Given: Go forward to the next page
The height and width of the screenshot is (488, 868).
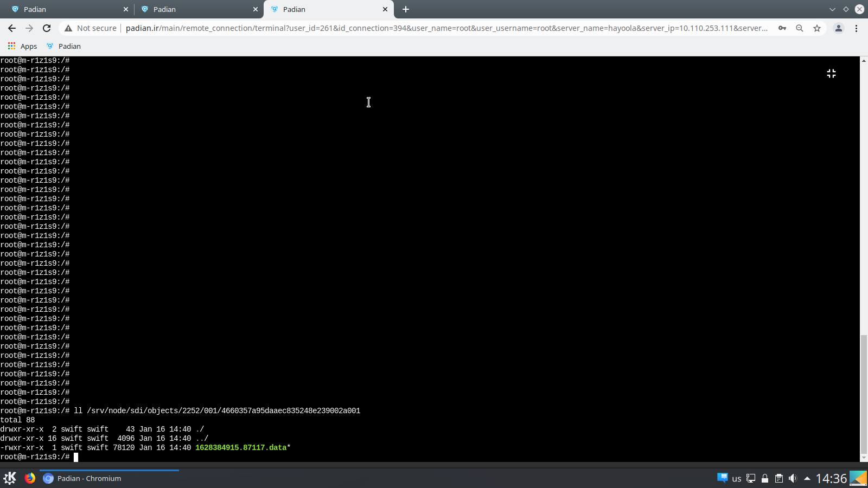Looking at the screenshot, I should (x=29, y=28).
